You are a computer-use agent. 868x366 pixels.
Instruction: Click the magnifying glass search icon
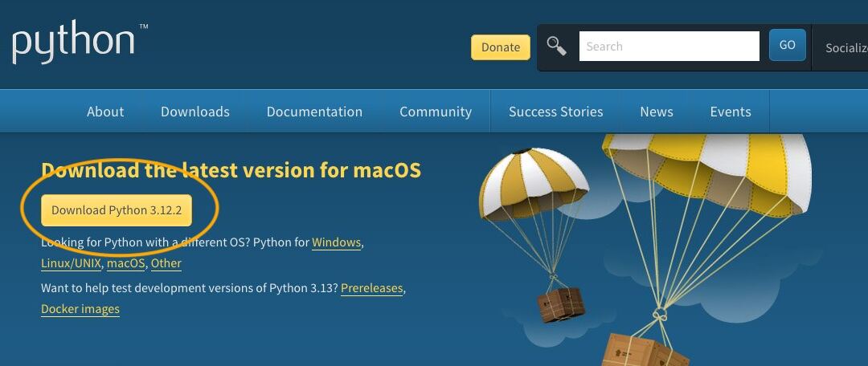tap(556, 46)
